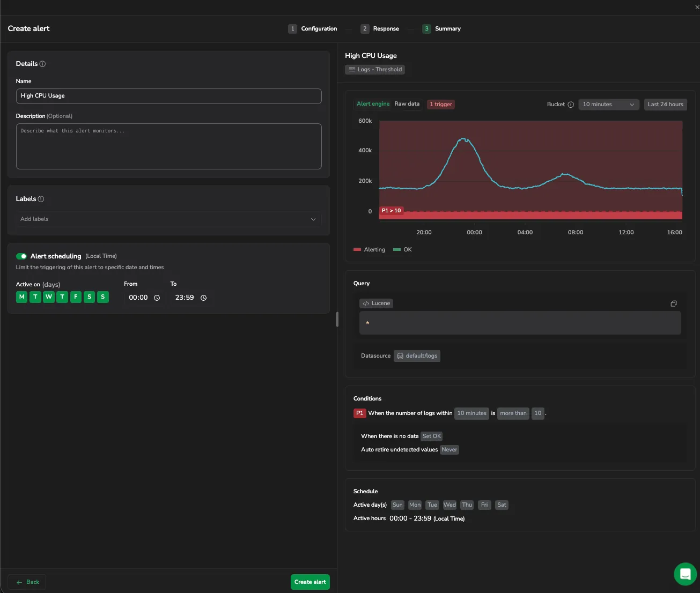Click the Create alert button

click(310, 582)
